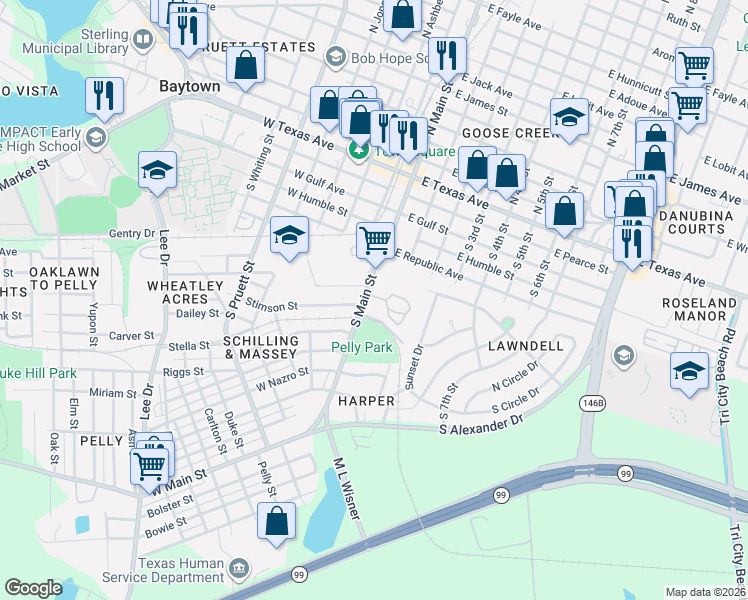Click the Bolster St label

170,507
